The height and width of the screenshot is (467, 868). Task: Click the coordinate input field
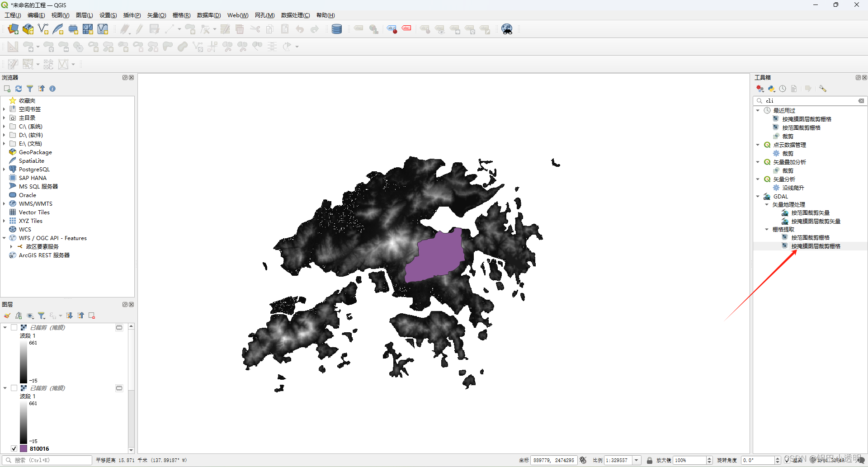pos(554,460)
